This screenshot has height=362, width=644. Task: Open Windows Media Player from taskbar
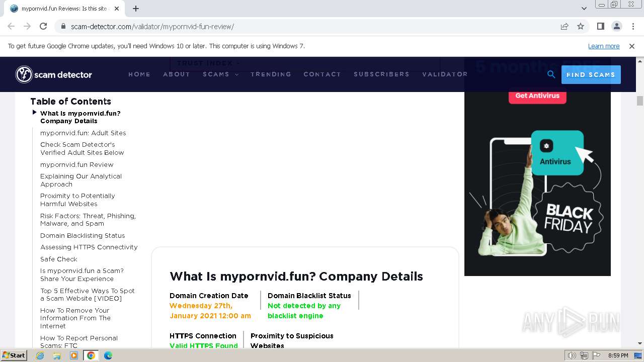click(x=74, y=355)
